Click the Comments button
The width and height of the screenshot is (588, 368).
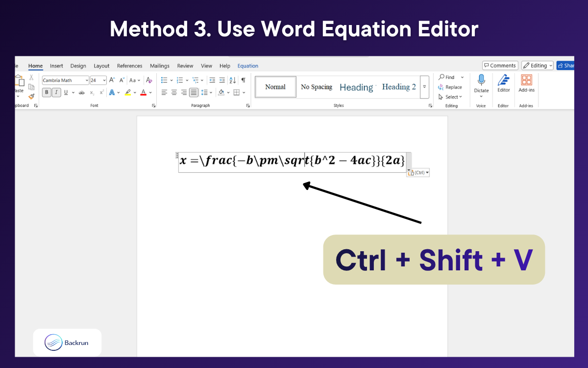[x=500, y=65]
